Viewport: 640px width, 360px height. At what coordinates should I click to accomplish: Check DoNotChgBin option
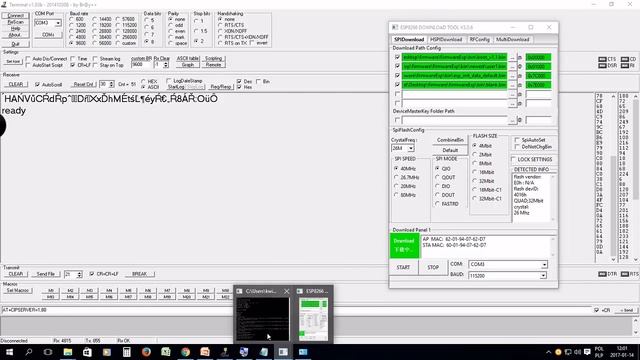click(517, 147)
